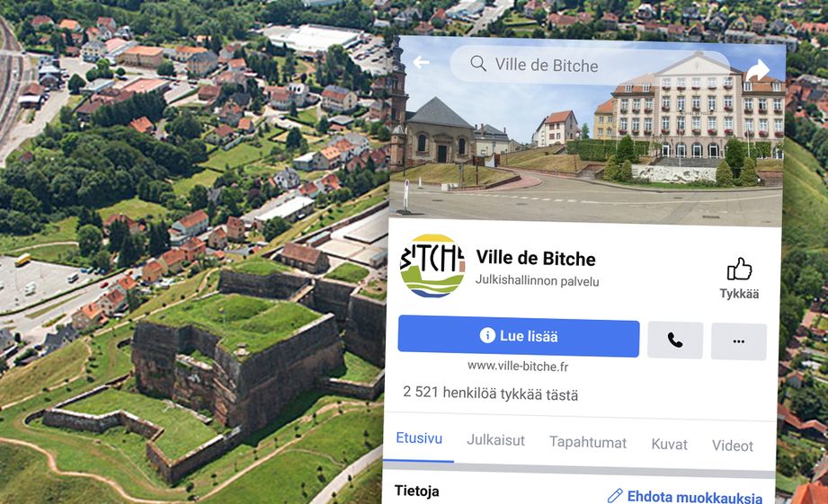Open the Tapahtumat tab

tap(588, 442)
